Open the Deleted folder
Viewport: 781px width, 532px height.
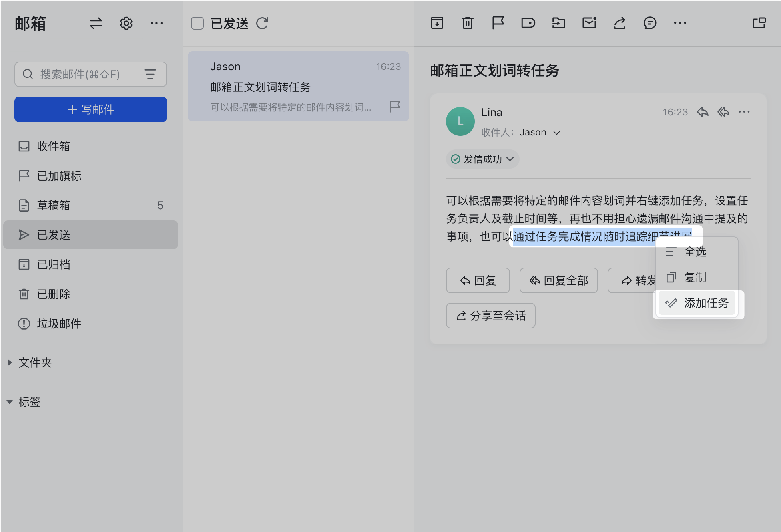coord(91,294)
